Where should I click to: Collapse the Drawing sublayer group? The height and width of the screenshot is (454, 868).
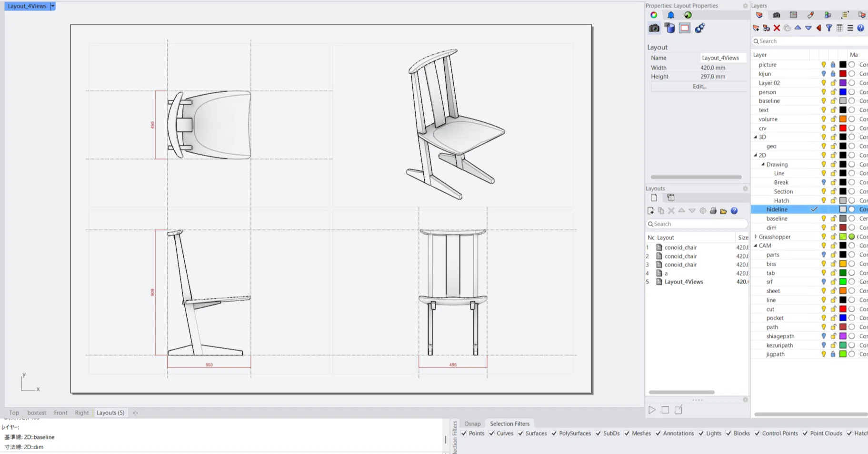763,164
